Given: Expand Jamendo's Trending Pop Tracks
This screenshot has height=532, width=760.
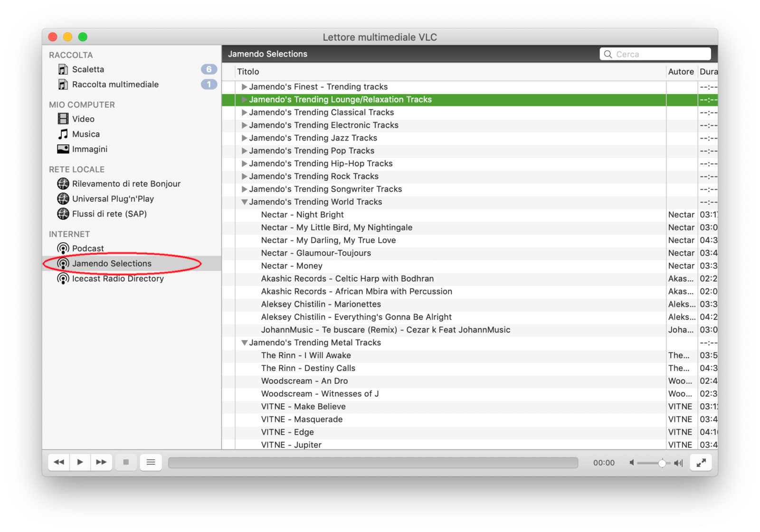Looking at the screenshot, I should tap(244, 151).
